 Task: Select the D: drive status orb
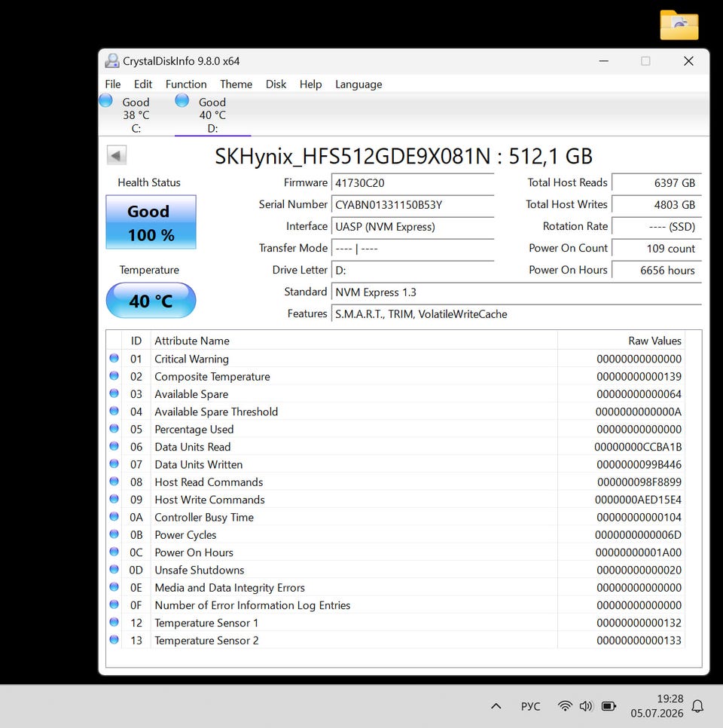pos(182,100)
